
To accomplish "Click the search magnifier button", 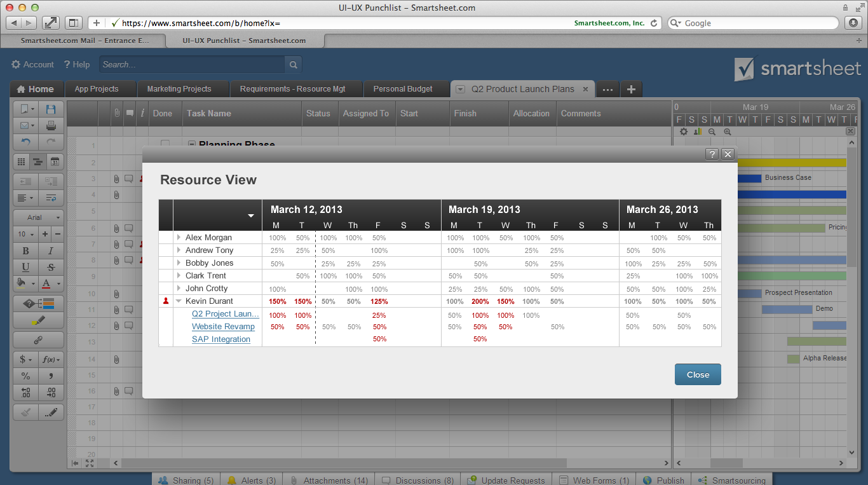I will click(x=293, y=64).
